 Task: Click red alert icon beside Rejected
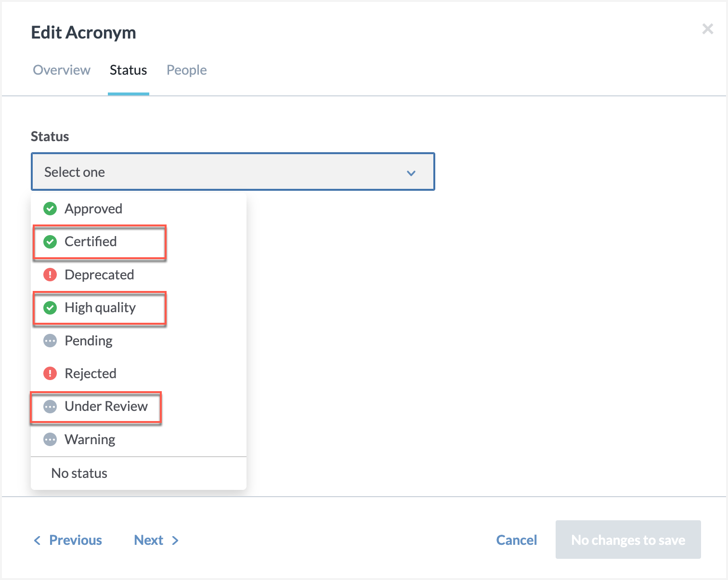coord(50,373)
